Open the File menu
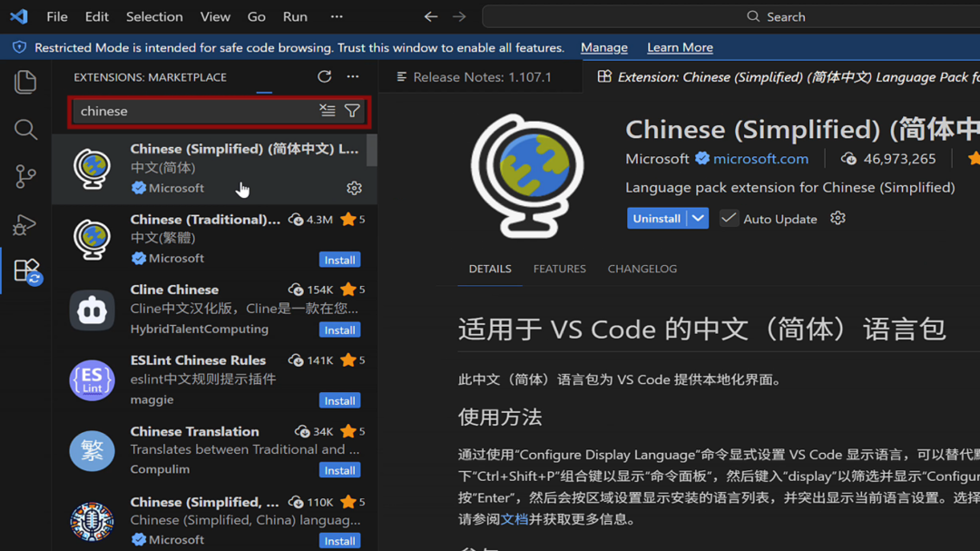980x551 pixels. pos(57,16)
